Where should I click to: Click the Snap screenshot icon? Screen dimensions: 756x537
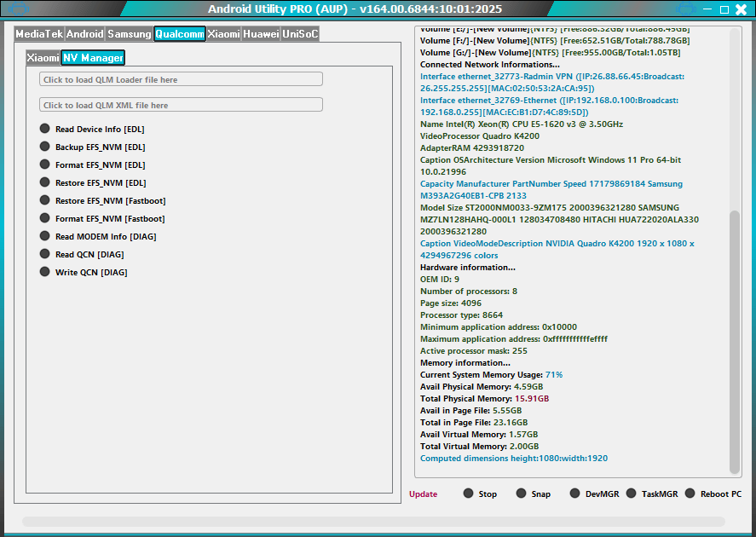tap(520, 493)
